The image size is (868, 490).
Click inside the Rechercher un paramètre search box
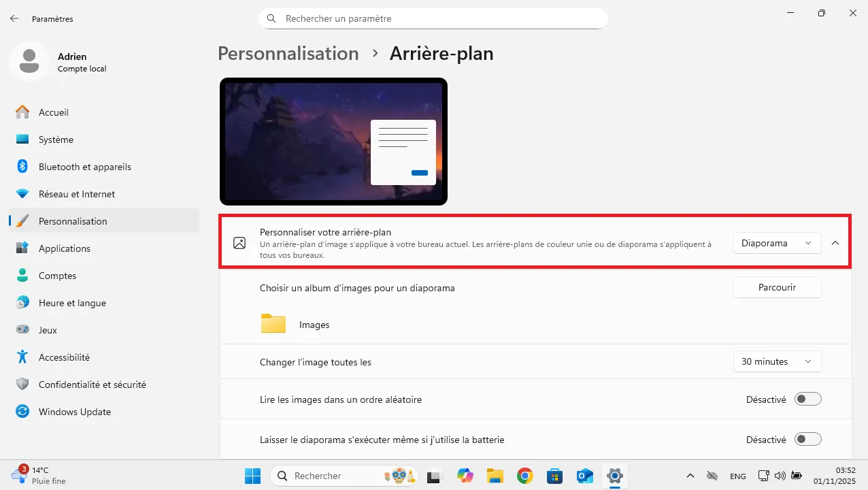point(433,18)
